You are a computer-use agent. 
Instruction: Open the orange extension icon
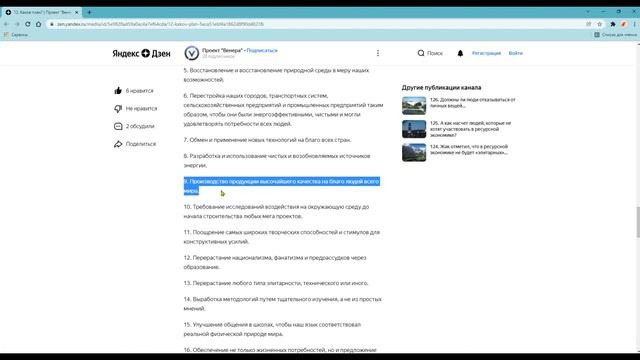(x=623, y=24)
